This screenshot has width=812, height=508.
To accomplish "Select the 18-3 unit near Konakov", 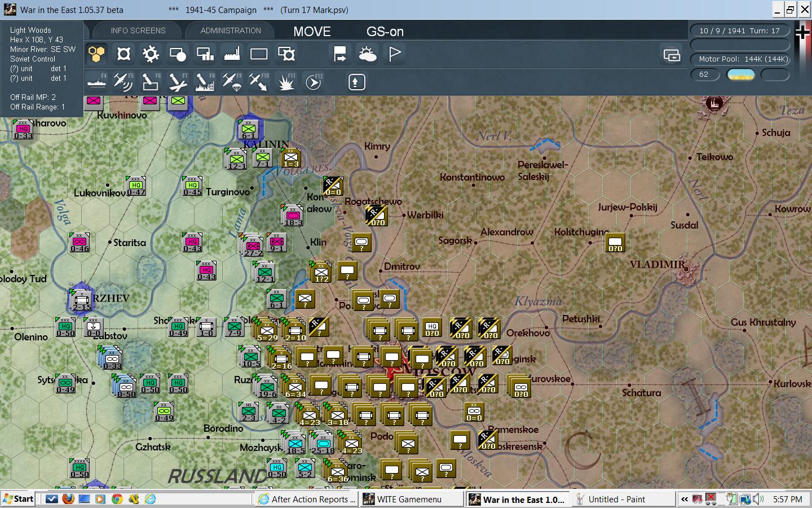I will coord(293,216).
